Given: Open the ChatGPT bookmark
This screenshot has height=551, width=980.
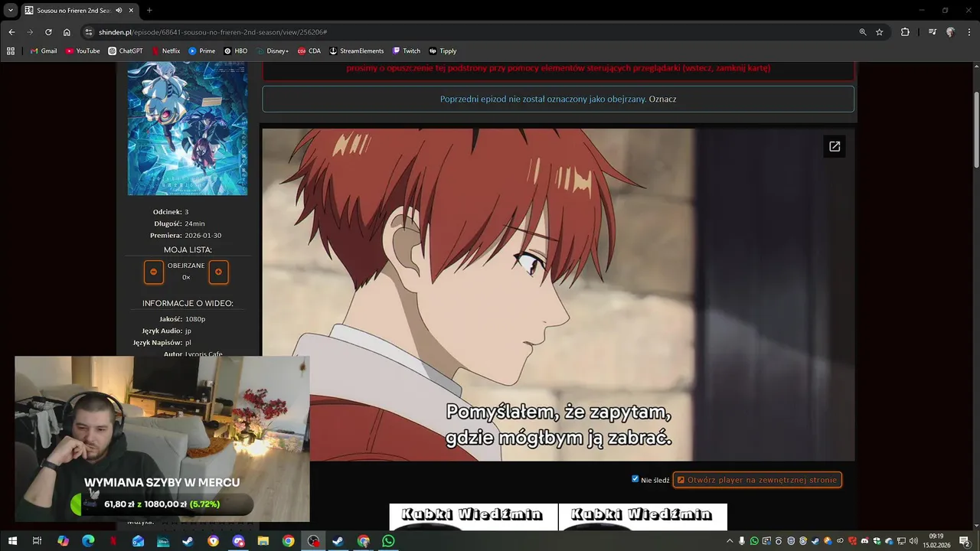Looking at the screenshot, I should (x=126, y=51).
